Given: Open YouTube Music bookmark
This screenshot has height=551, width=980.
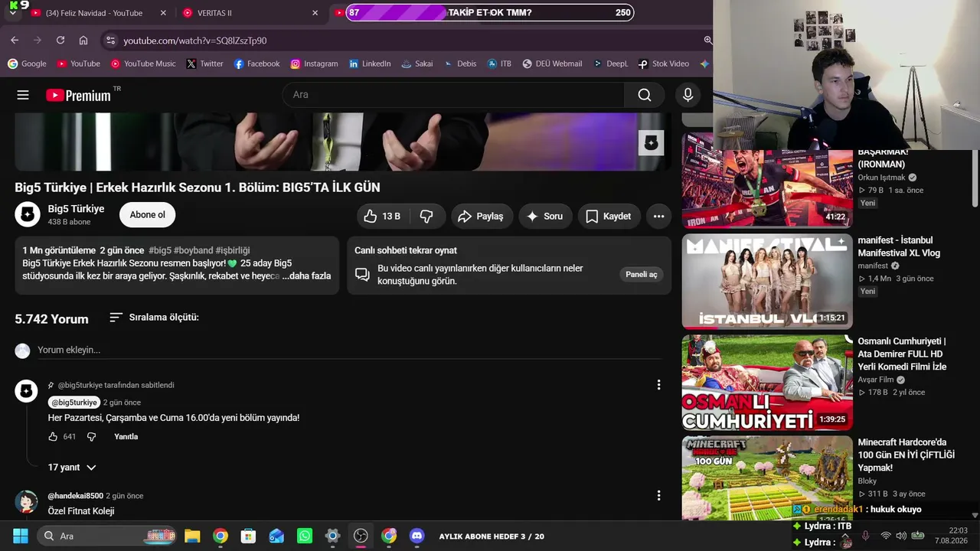Looking at the screenshot, I should [143, 64].
